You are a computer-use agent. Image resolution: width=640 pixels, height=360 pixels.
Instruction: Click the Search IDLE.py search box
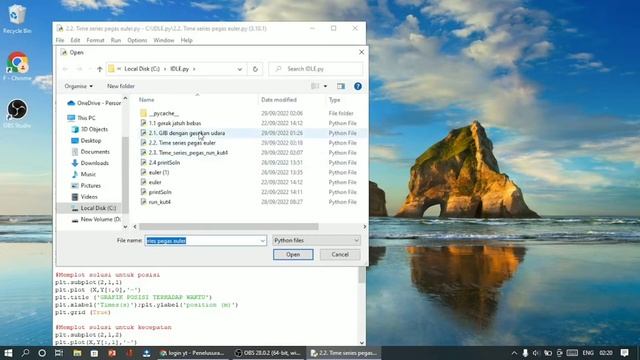point(316,69)
